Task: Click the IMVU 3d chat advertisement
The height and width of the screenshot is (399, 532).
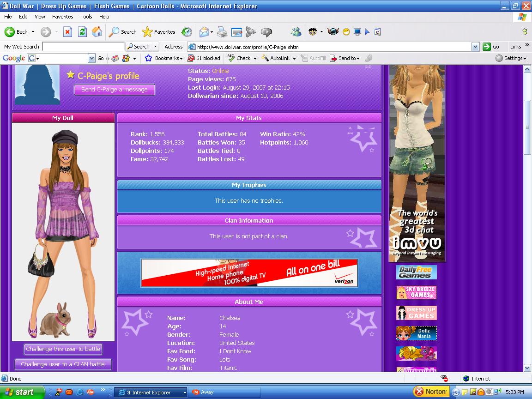Action: 417,163
